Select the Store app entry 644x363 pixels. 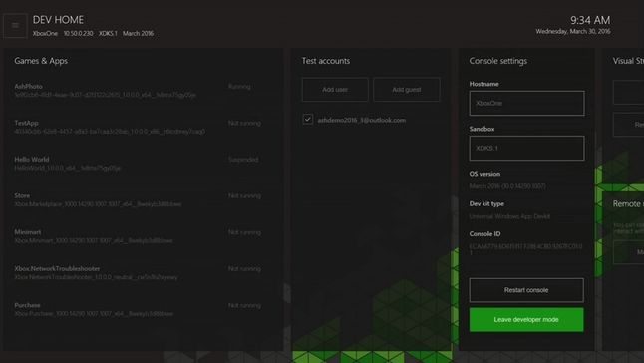138,200
